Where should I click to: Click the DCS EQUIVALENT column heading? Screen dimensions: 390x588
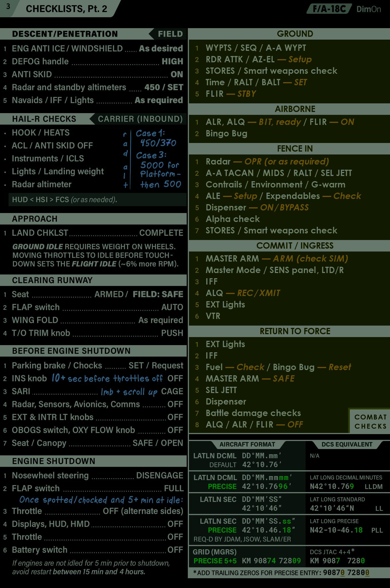347,444
